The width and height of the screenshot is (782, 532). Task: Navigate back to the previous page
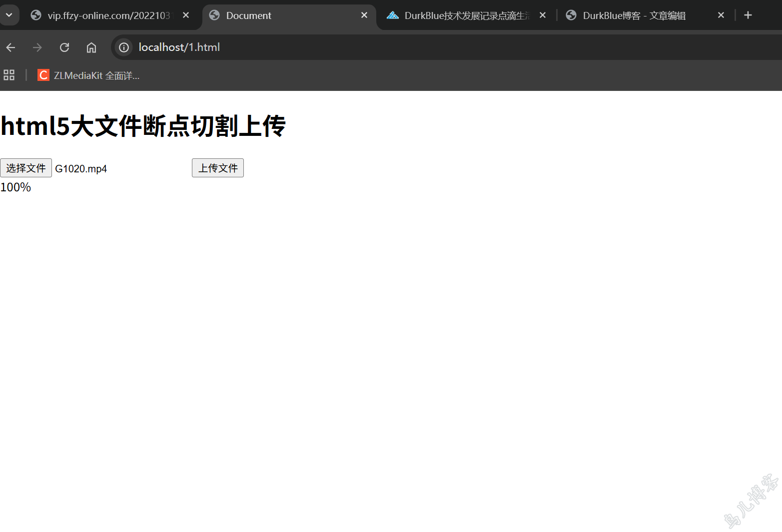click(x=10, y=47)
